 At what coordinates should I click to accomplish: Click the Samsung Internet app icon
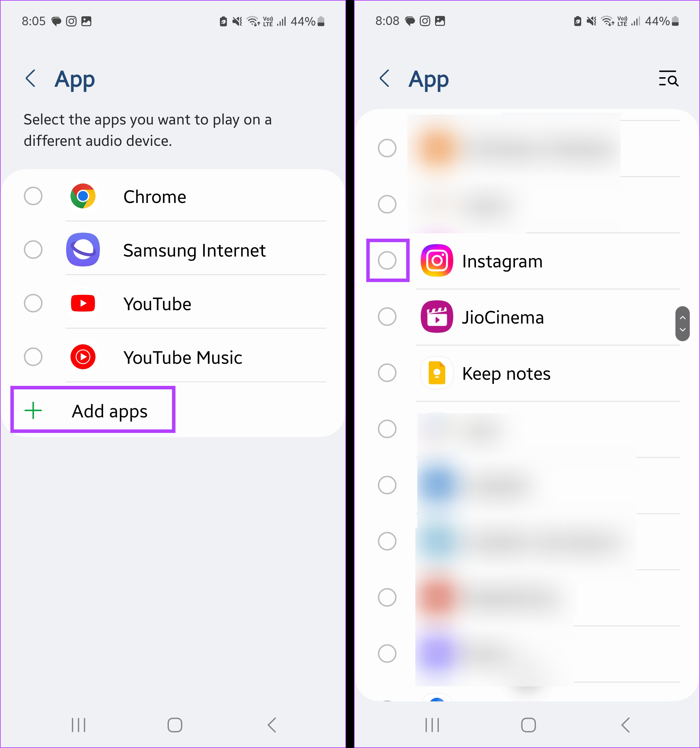tap(84, 249)
